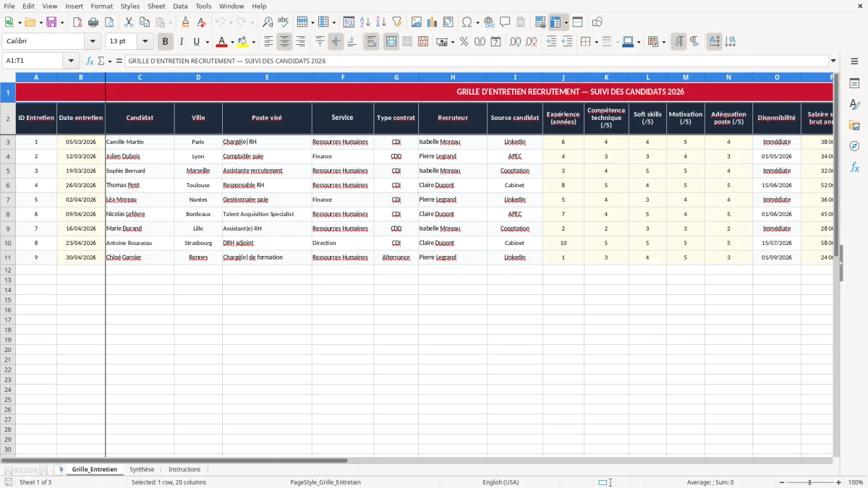
Task: Open Print Preview
Action: click(109, 22)
